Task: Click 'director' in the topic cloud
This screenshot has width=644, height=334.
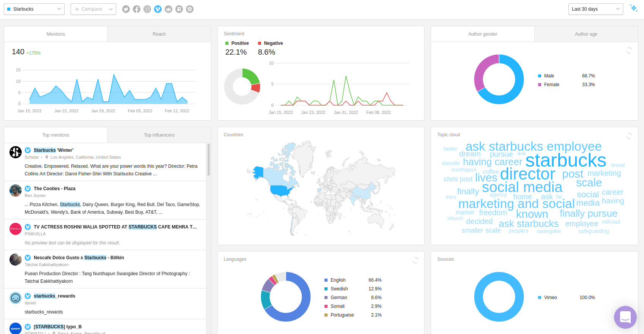Action: [527, 174]
